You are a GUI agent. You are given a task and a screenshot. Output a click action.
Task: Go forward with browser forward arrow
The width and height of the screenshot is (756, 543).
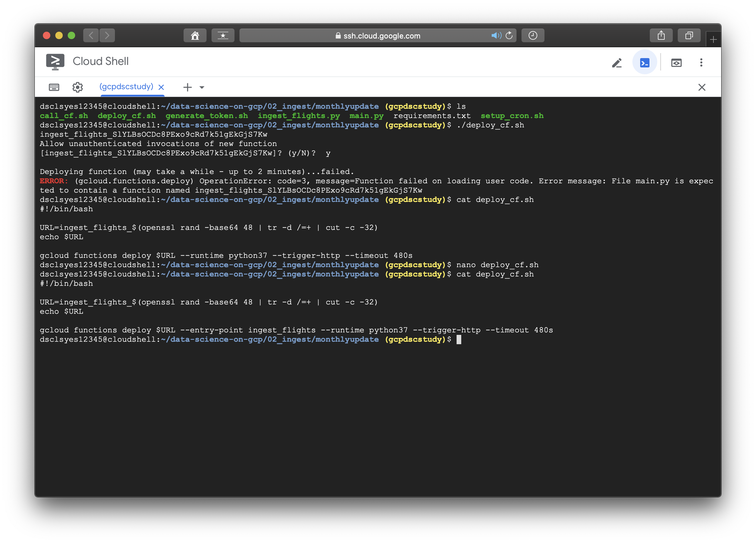(x=107, y=36)
